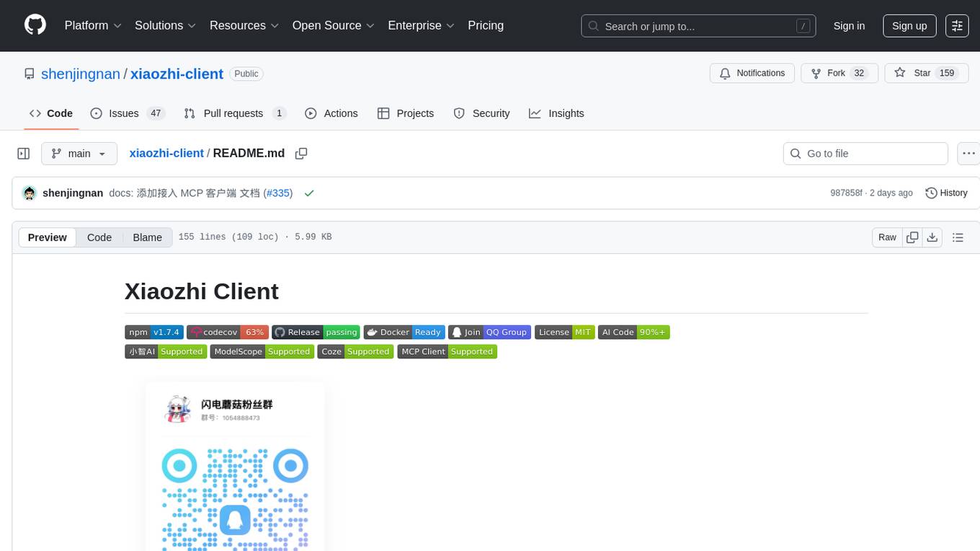The height and width of the screenshot is (551, 980).
Task: Click the npm v1.7.4 badge
Action: (x=153, y=332)
